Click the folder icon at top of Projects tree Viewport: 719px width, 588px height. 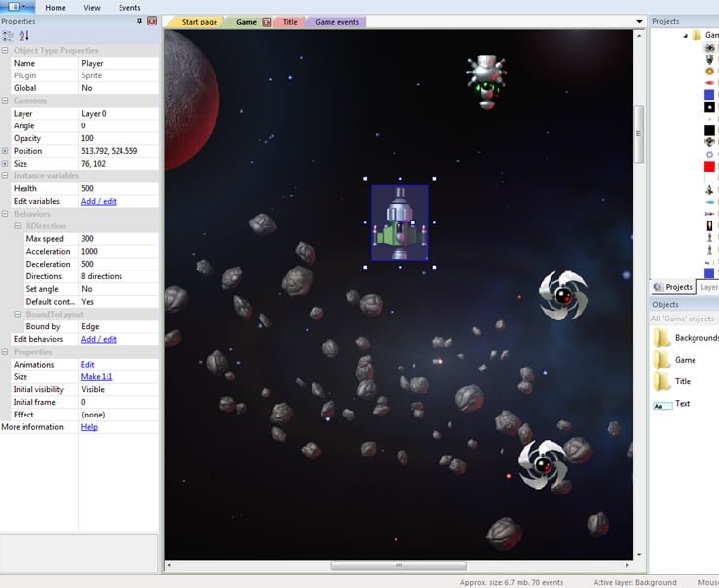696,35
